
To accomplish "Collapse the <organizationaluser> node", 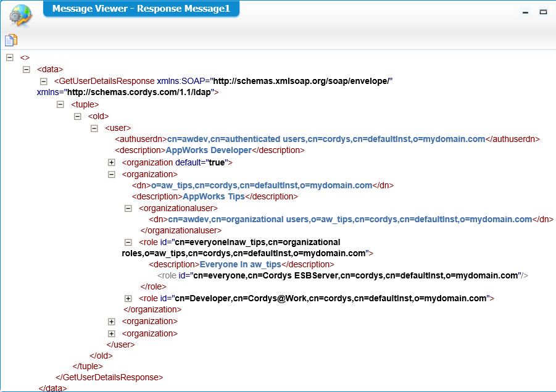I will click(128, 208).
